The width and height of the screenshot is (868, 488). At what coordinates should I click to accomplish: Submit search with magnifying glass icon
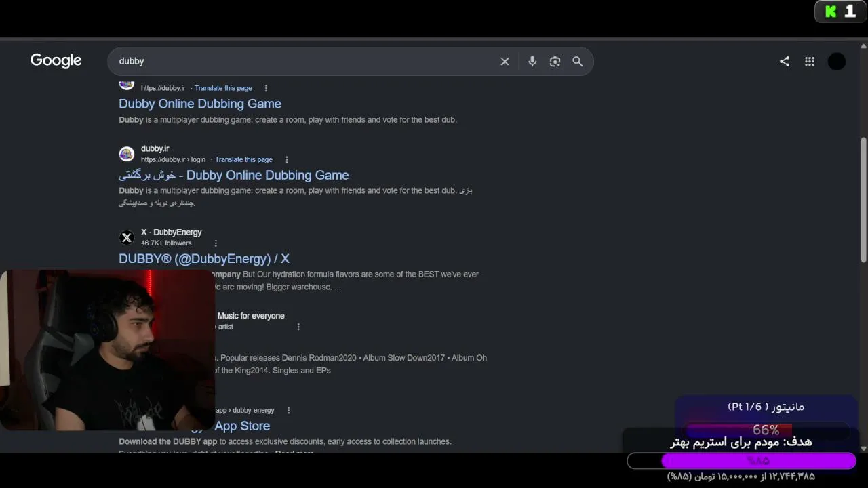coord(578,62)
